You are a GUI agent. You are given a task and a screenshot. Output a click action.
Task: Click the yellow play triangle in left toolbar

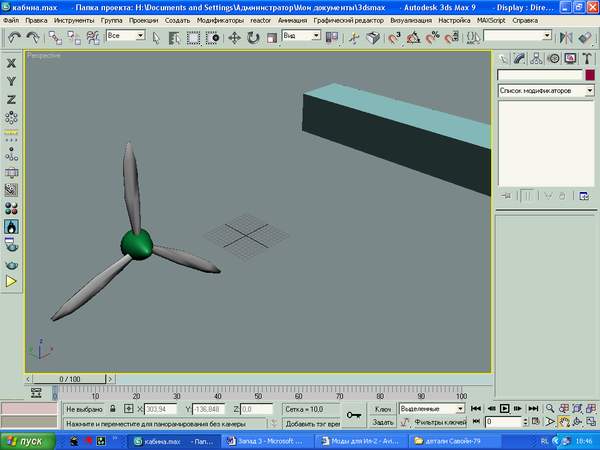click(x=11, y=282)
